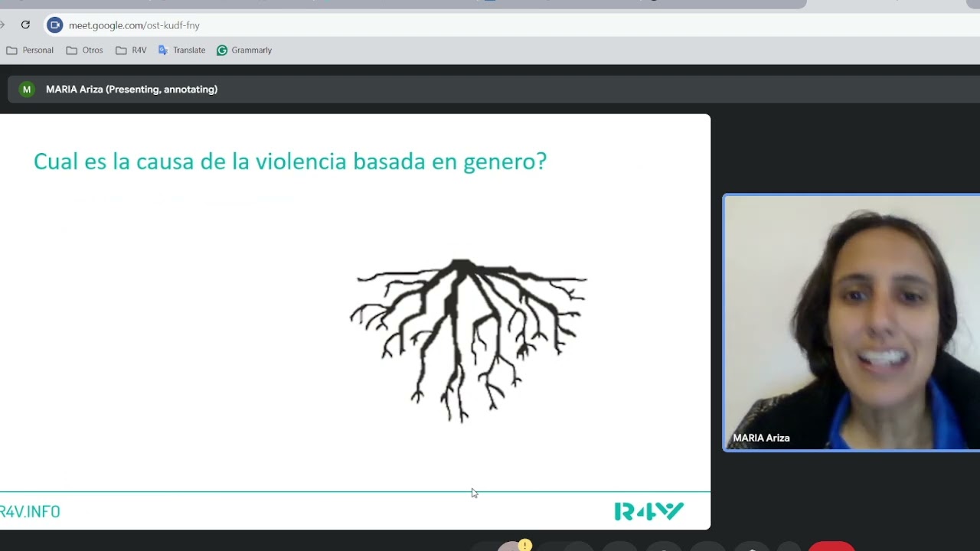Viewport: 980px width, 551px height.
Task: Open the Otros bookmarks folder
Action: [x=84, y=50]
